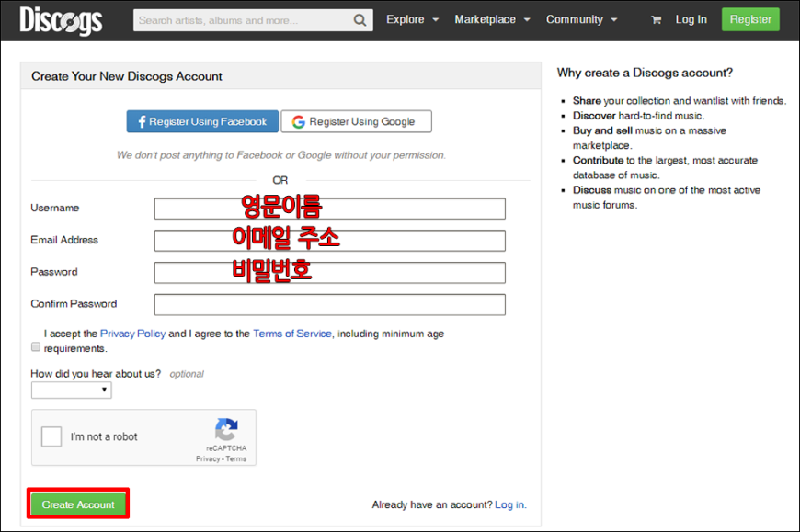
Task: Click the 'Share your collection' bullet text
Action: [680, 101]
